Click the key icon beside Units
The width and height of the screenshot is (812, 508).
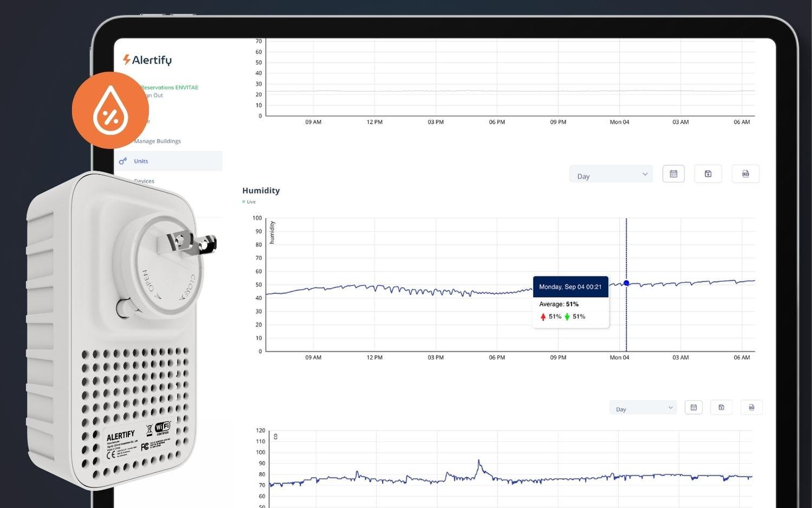coord(123,161)
